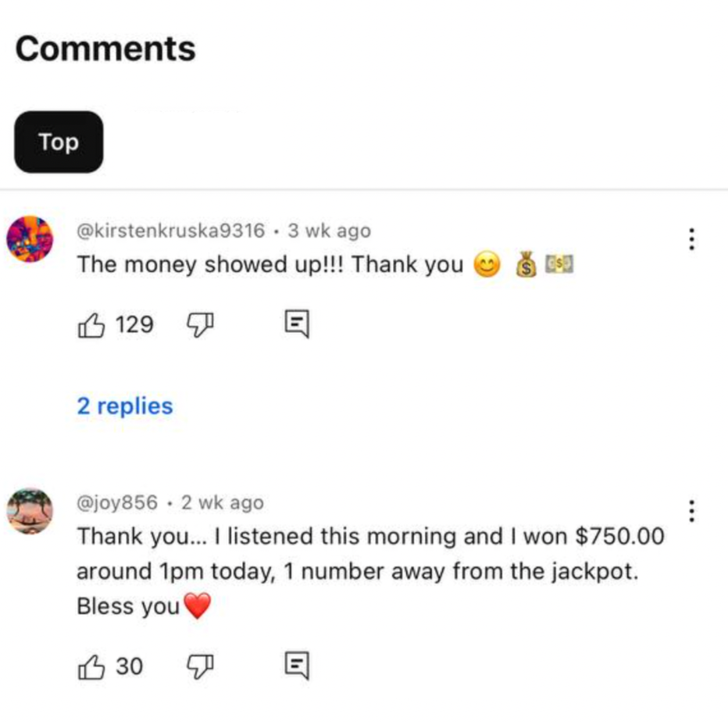
Task: Click the '3 wk ago' timestamp
Action: tap(329, 231)
